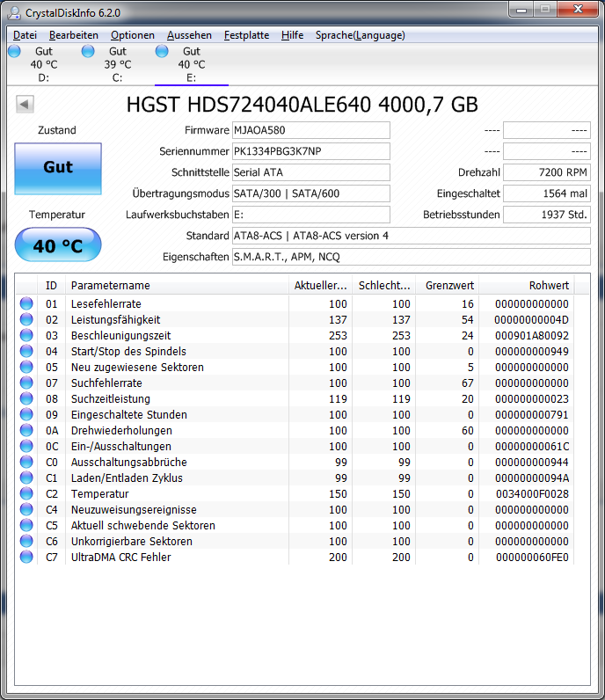Click the Rohwert column header
Image resolution: width=605 pixels, height=700 pixels.
click(527, 286)
